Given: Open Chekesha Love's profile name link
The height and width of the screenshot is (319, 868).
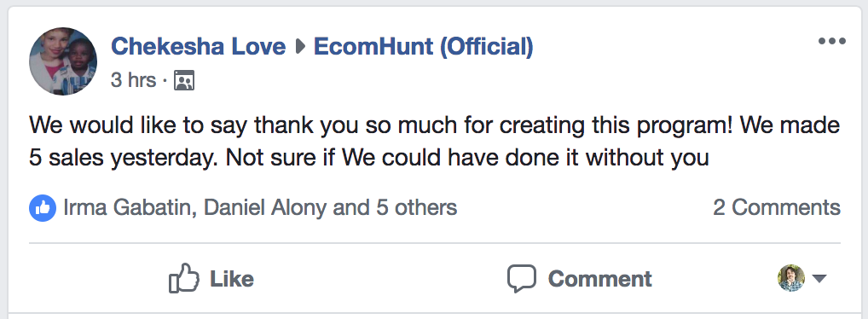Looking at the screenshot, I should 199,47.
